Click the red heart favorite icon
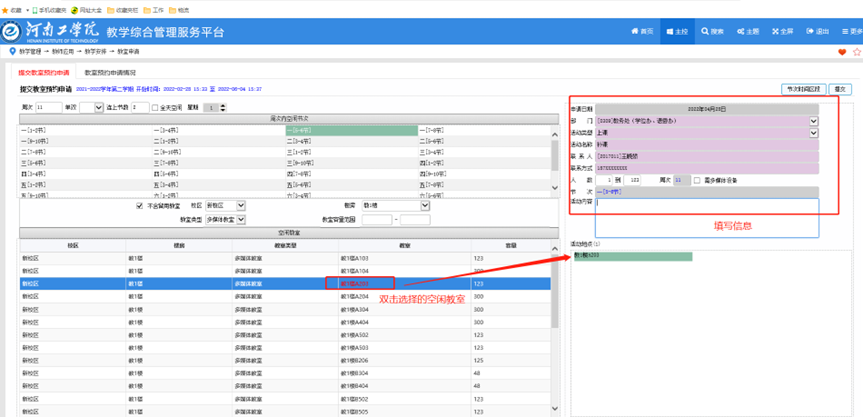This screenshot has width=863, height=417. pyautogui.click(x=843, y=52)
